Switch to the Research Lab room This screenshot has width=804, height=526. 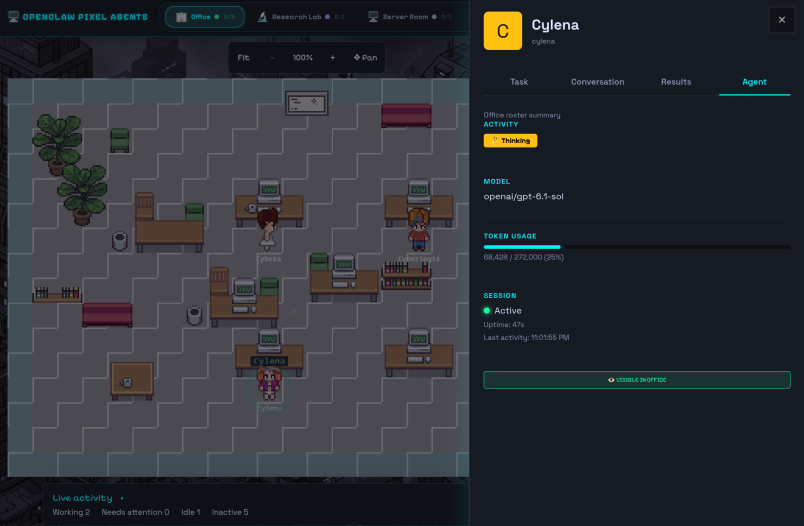[x=300, y=17]
